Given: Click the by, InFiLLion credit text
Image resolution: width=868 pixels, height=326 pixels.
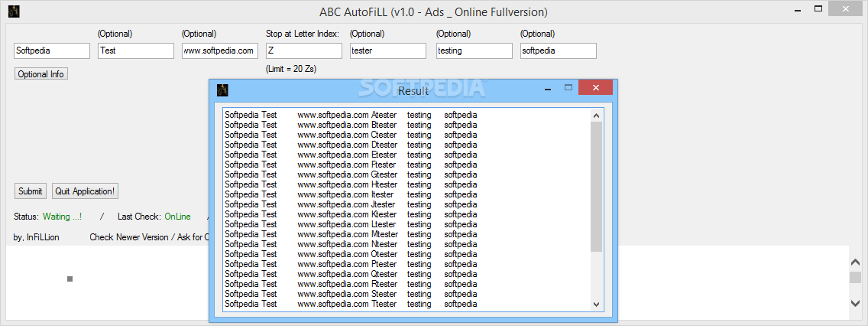Looking at the screenshot, I should pos(37,236).
